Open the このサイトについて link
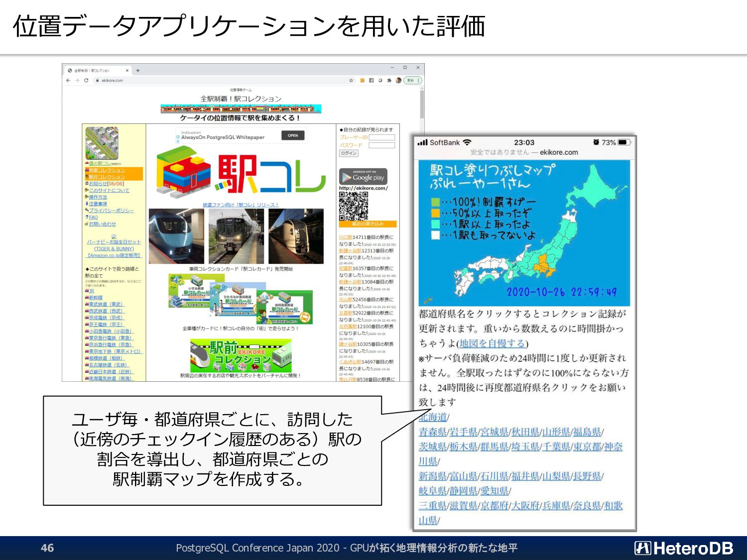747x560 pixels. pyautogui.click(x=109, y=190)
